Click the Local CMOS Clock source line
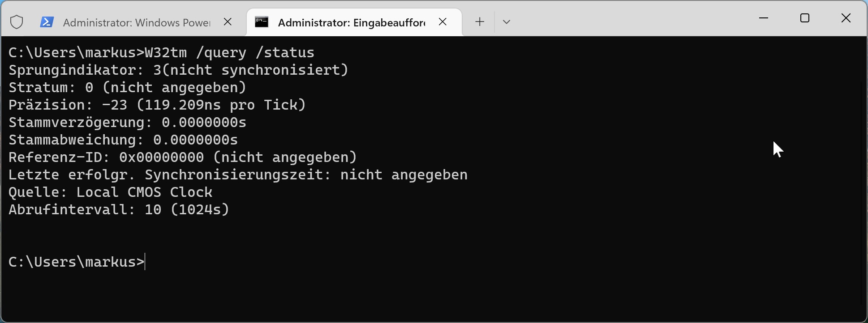 (110, 192)
